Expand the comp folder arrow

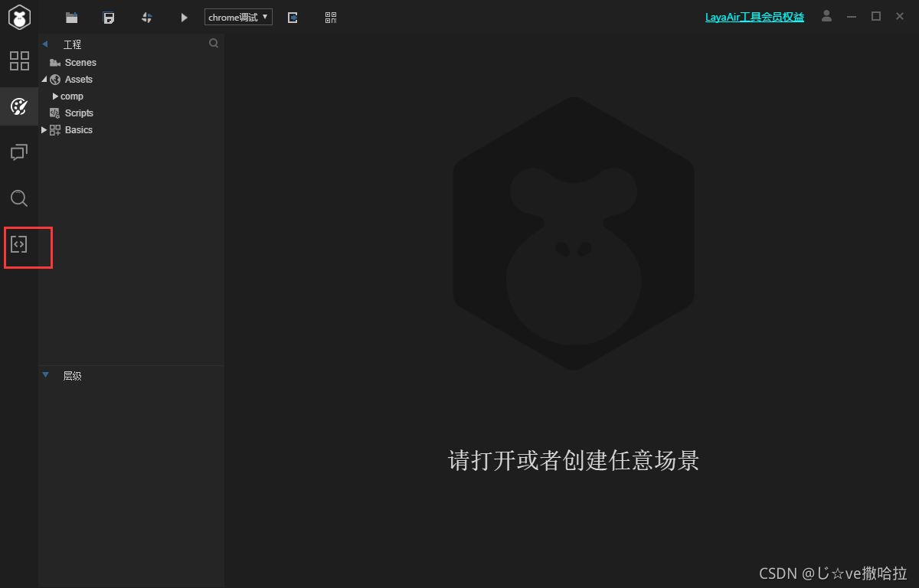click(55, 96)
